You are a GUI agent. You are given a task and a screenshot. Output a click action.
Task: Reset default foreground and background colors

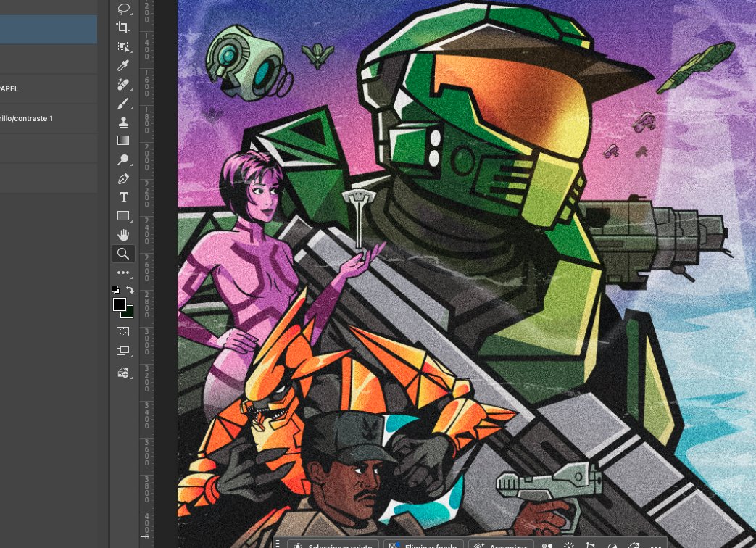click(116, 290)
